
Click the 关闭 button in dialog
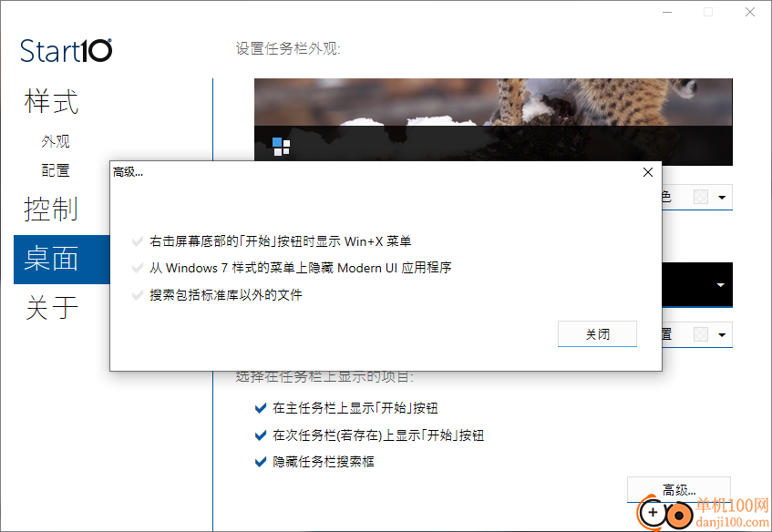(x=597, y=334)
